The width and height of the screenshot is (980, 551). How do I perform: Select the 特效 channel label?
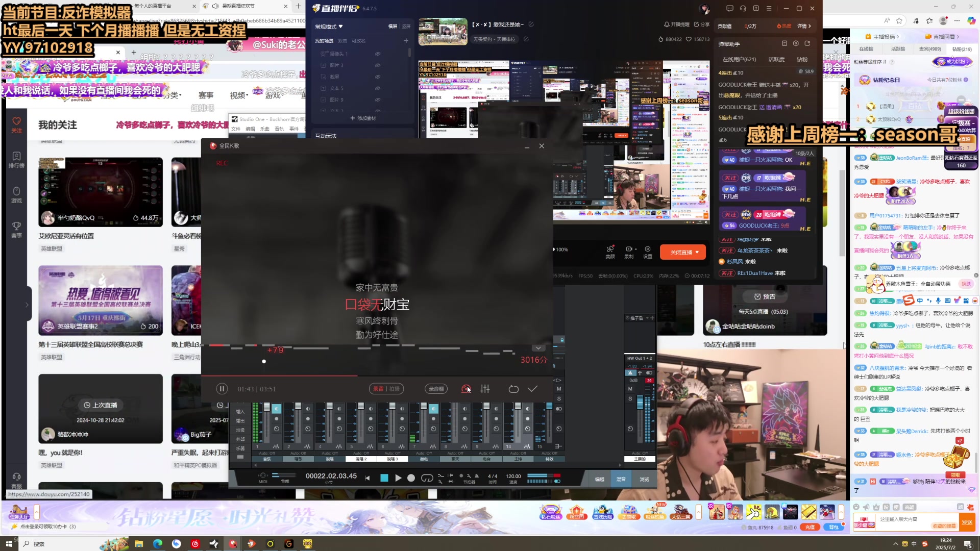coord(549,459)
